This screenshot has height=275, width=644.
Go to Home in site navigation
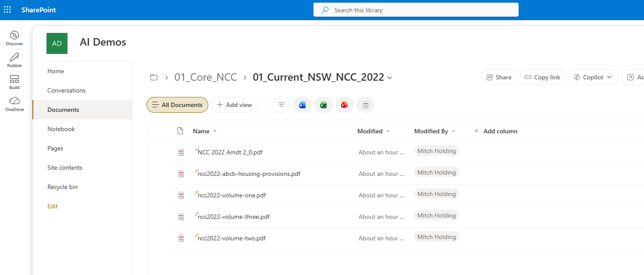pos(56,71)
